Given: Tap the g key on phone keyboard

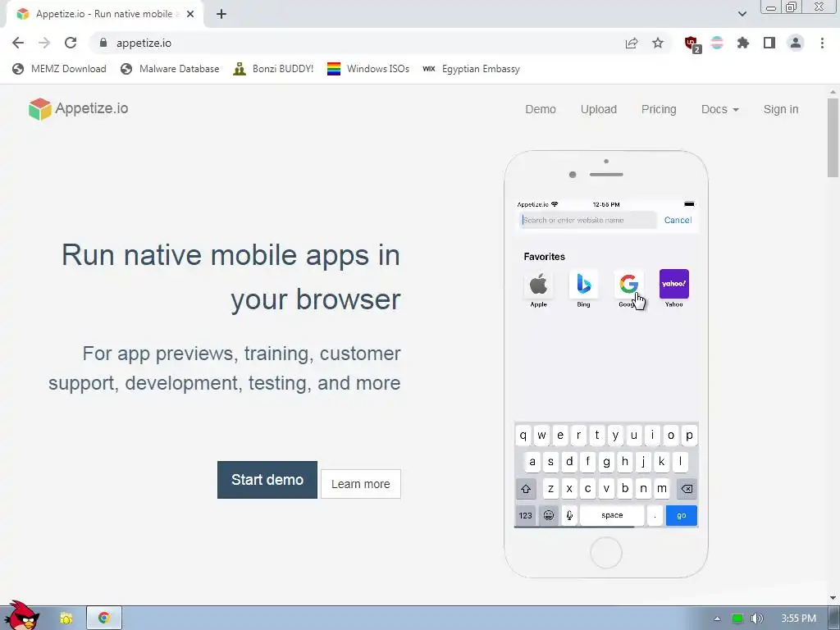Looking at the screenshot, I should [x=606, y=462].
